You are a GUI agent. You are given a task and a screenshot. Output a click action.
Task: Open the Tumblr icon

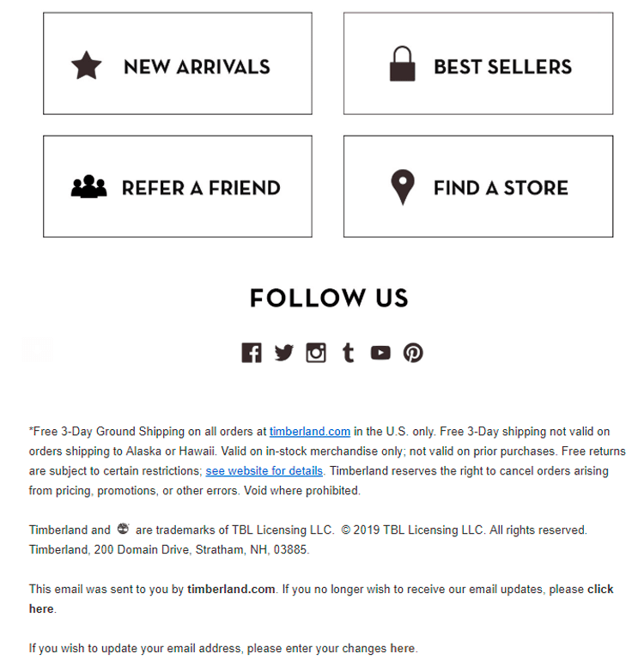pos(348,353)
